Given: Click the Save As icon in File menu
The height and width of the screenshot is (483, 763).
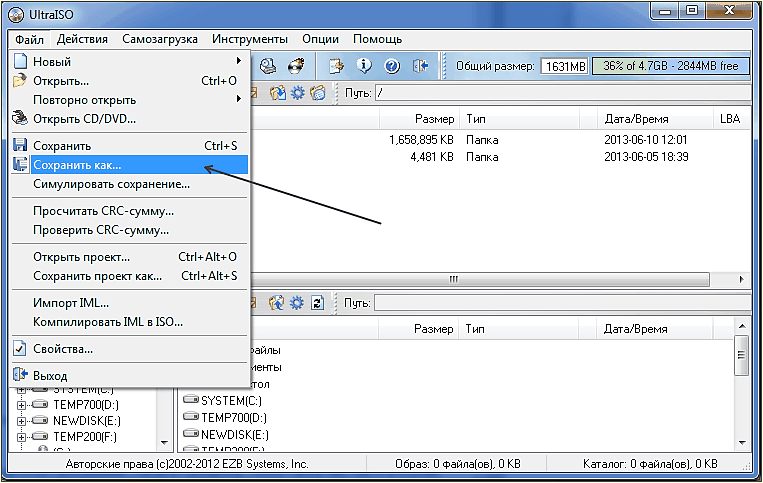Looking at the screenshot, I should pos(20,164).
